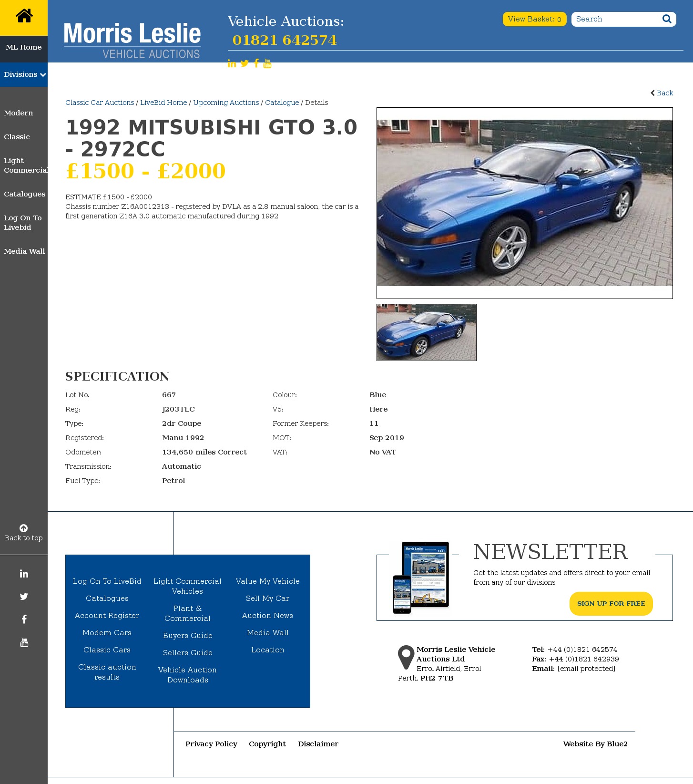Open LiveBid Home breadcrumb
Image resolution: width=693 pixels, height=784 pixels.
(163, 103)
